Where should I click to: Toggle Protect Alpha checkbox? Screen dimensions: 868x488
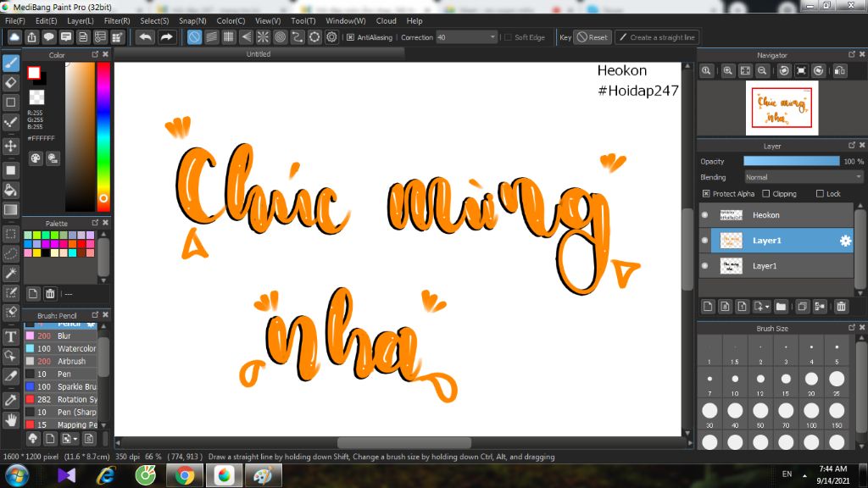[706, 194]
